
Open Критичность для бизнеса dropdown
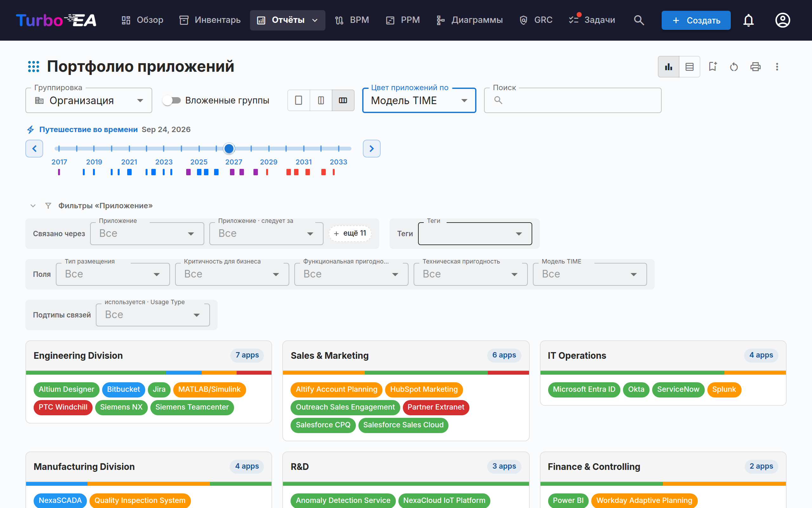click(x=232, y=274)
